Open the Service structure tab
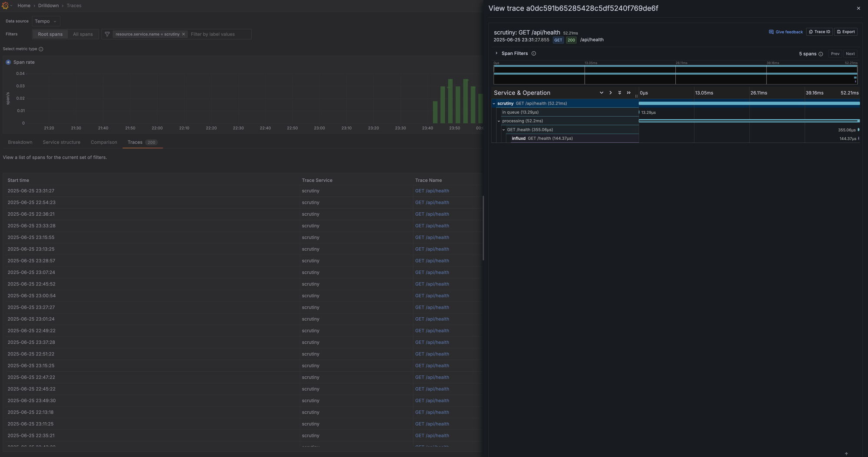This screenshot has width=868, height=457. coord(62,142)
